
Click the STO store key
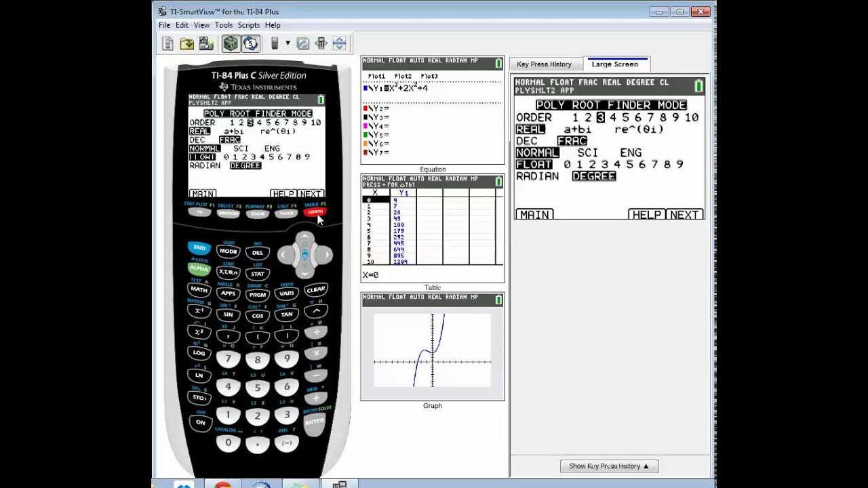[x=199, y=396]
